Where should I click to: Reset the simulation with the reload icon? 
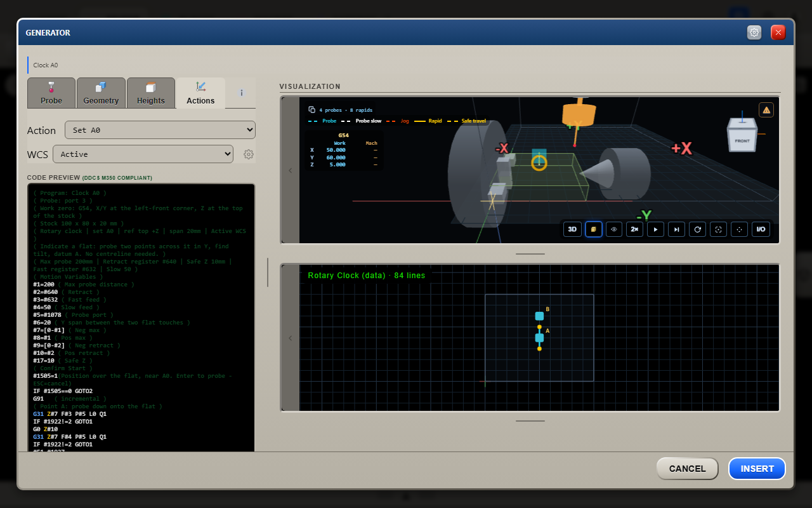coord(697,229)
